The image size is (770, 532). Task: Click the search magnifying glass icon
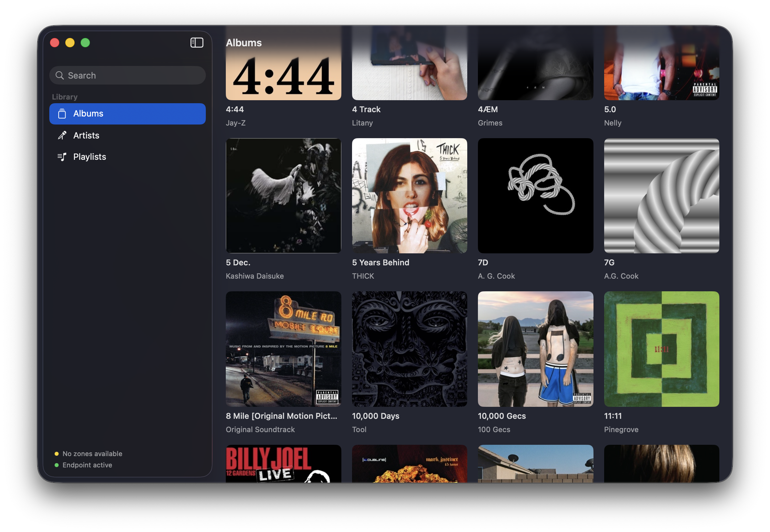point(60,75)
